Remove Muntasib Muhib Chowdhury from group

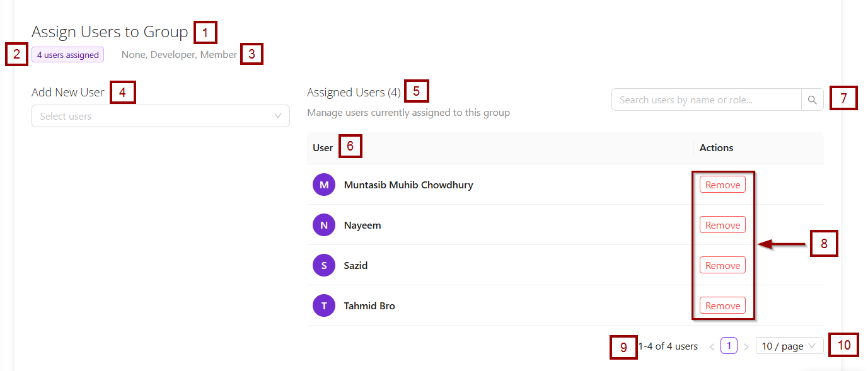point(722,185)
